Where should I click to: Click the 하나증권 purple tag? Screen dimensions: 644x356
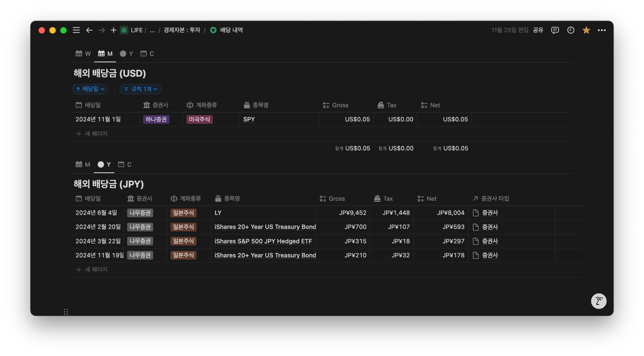[x=156, y=119]
